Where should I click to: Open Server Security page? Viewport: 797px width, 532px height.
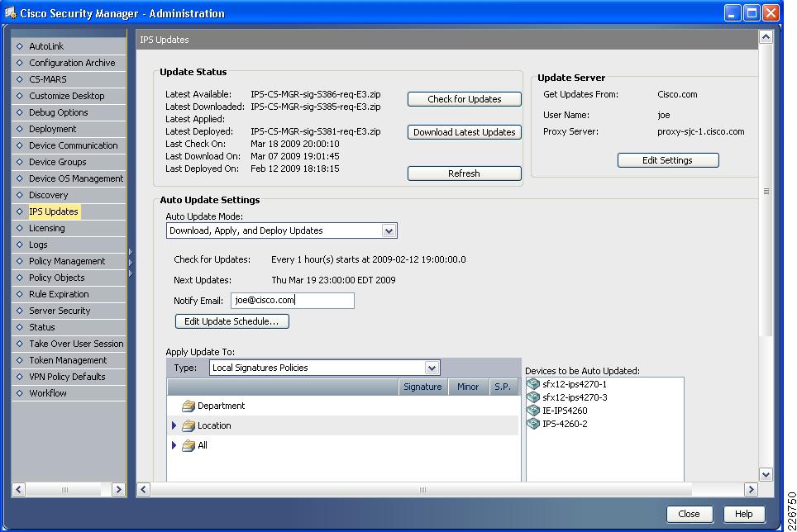[60, 310]
